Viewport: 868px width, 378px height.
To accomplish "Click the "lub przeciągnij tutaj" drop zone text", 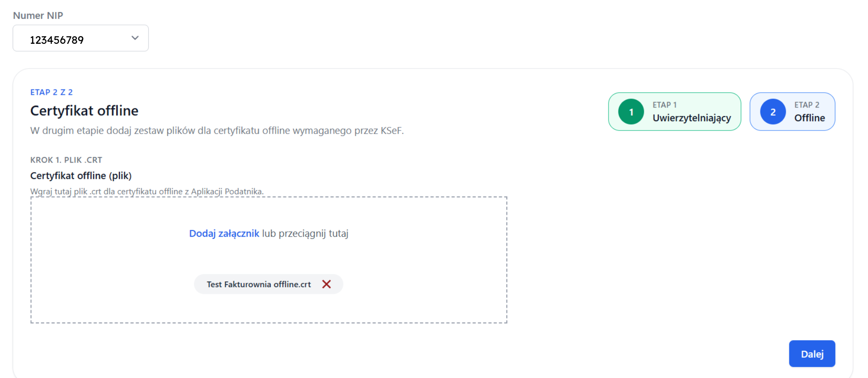I will tap(305, 233).
